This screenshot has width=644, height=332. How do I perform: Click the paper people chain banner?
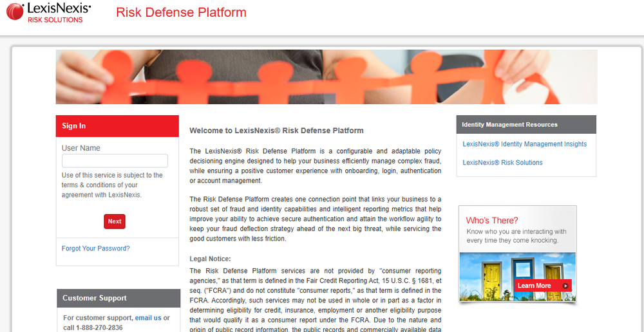(327, 77)
